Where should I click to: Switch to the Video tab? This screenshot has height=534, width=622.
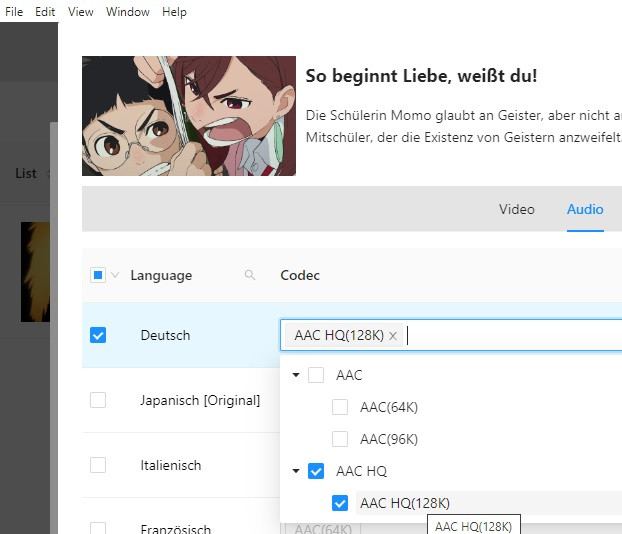(516, 209)
